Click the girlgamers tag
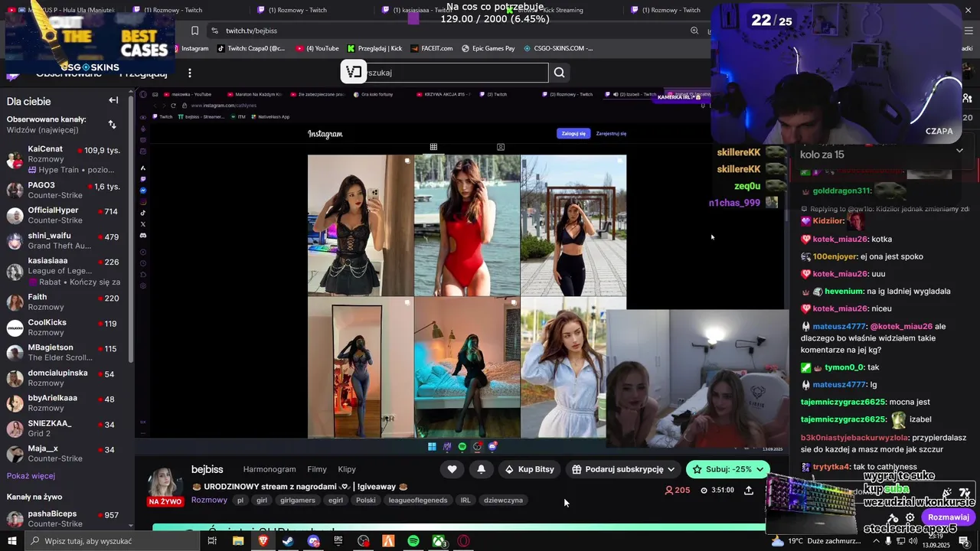Viewport: 980px width, 551px height. tap(298, 500)
